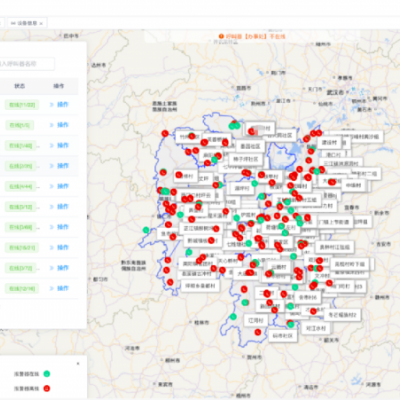Viewport: 400px width, 400px height.
Task: Click the red 报警器离线 legend dot
Action: click(47, 388)
